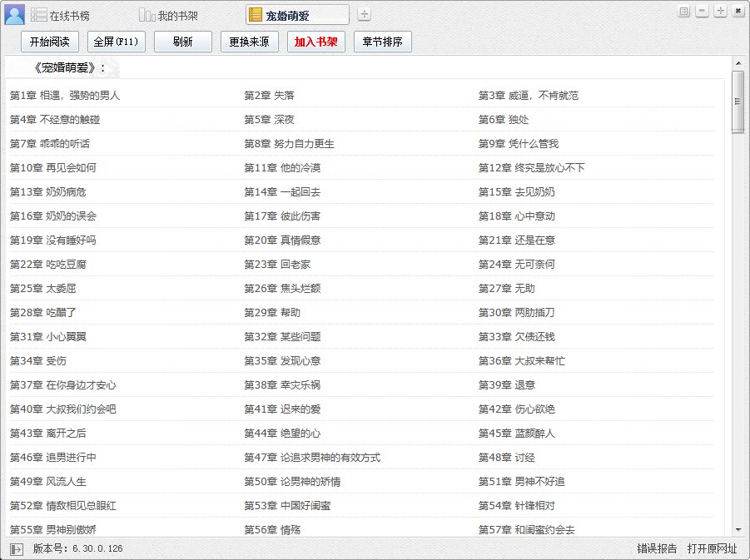Click 打开原网址 in status bar
Image resolution: width=750 pixels, height=560 pixels.
712,549
